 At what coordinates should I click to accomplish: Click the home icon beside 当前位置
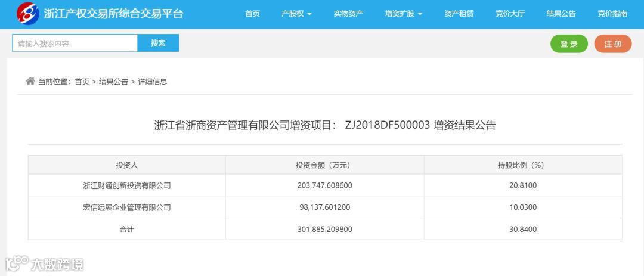pyautogui.click(x=30, y=81)
